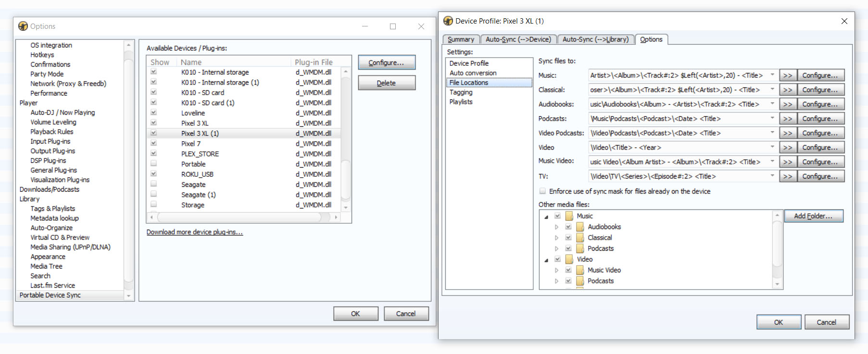Screen dimensions: 868x354
Task: Select the Classical folder icon
Action: click(580, 238)
